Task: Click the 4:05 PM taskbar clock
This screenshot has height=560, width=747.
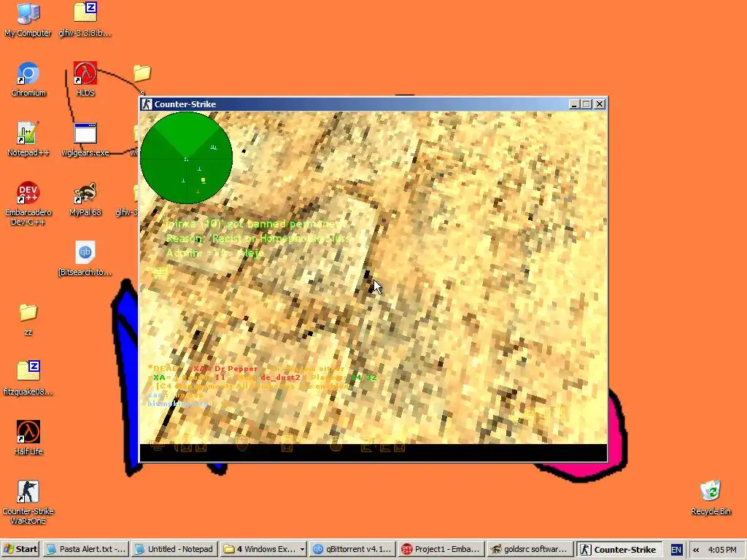Action: [x=722, y=550]
